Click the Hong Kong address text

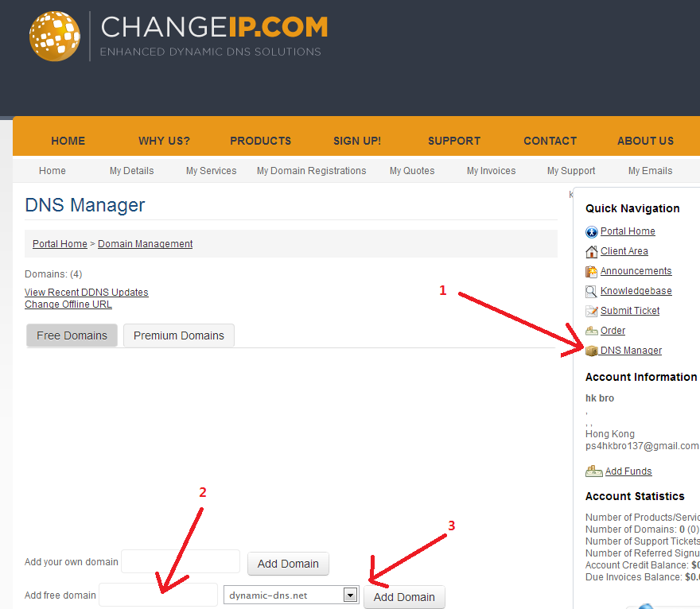tap(610, 433)
